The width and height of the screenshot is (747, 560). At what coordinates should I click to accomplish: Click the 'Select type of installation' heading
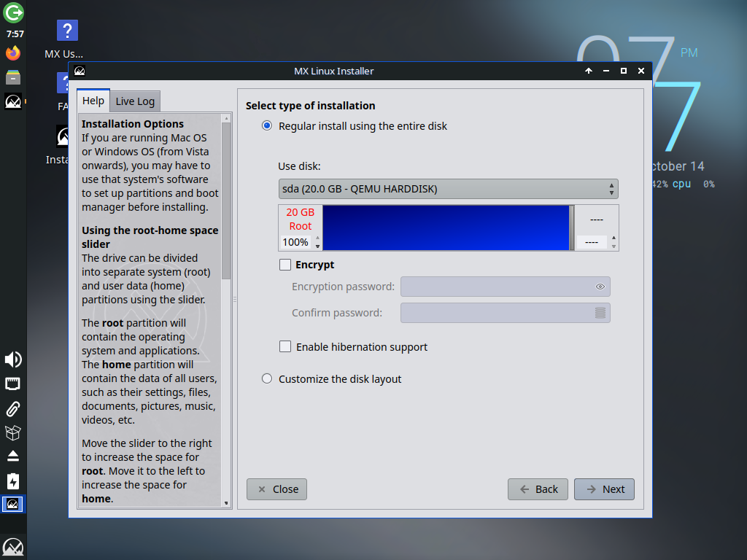(311, 106)
